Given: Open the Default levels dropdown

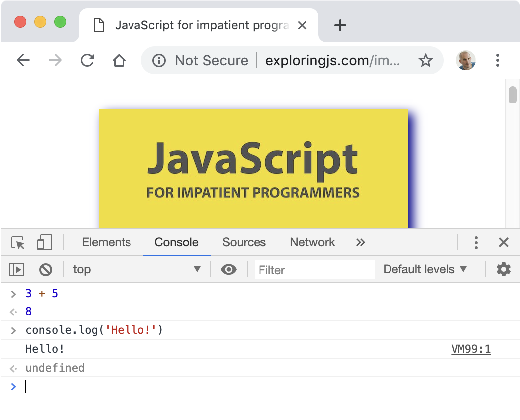Looking at the screenshot, I should click(x=425, y=270).
